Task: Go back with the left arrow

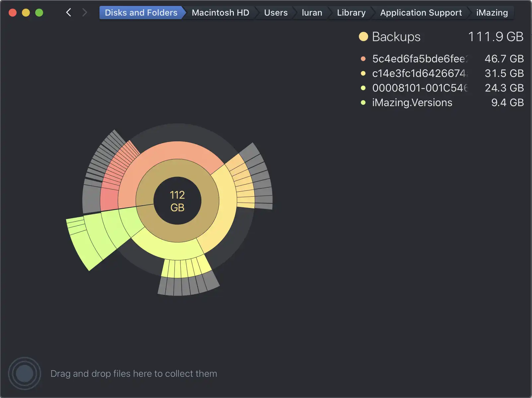Action: [69, 13]
